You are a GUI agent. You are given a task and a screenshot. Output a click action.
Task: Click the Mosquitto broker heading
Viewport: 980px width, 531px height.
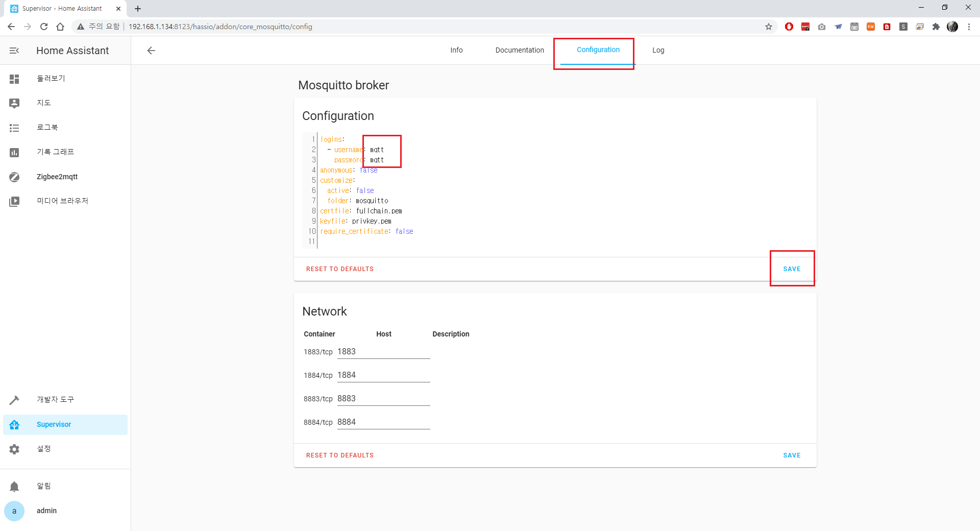click(x=344, y=85)
